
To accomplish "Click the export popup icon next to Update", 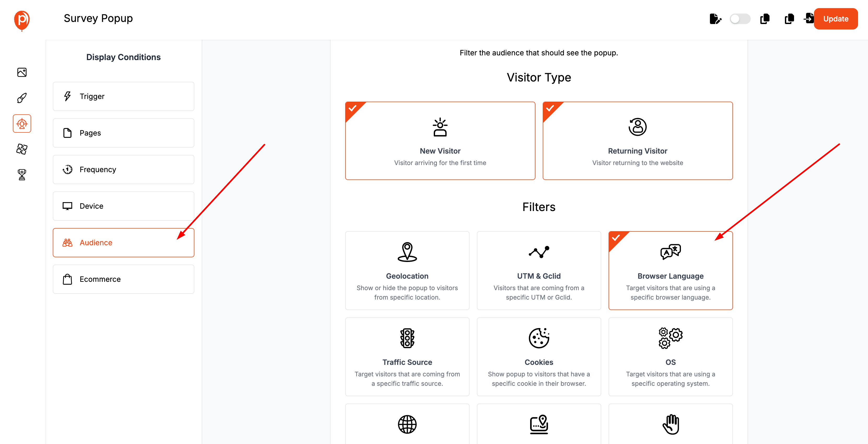I will coord(809,19).
